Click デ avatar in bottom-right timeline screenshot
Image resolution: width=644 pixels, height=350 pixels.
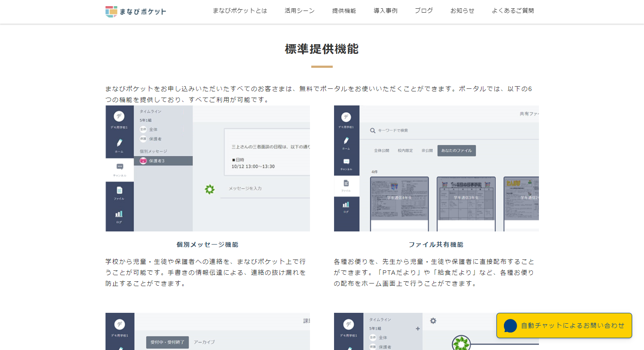tap(348, 325)
